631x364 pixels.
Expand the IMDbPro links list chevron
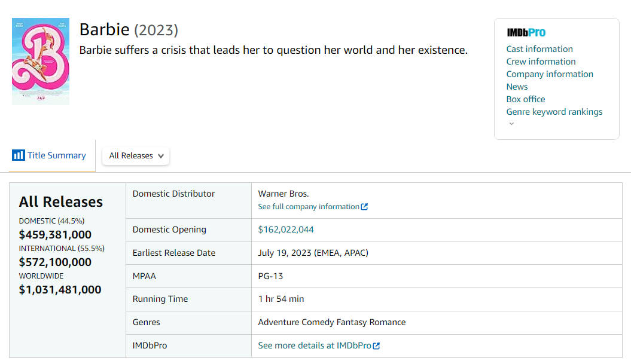pyautogui.click(x=511, y=124)
